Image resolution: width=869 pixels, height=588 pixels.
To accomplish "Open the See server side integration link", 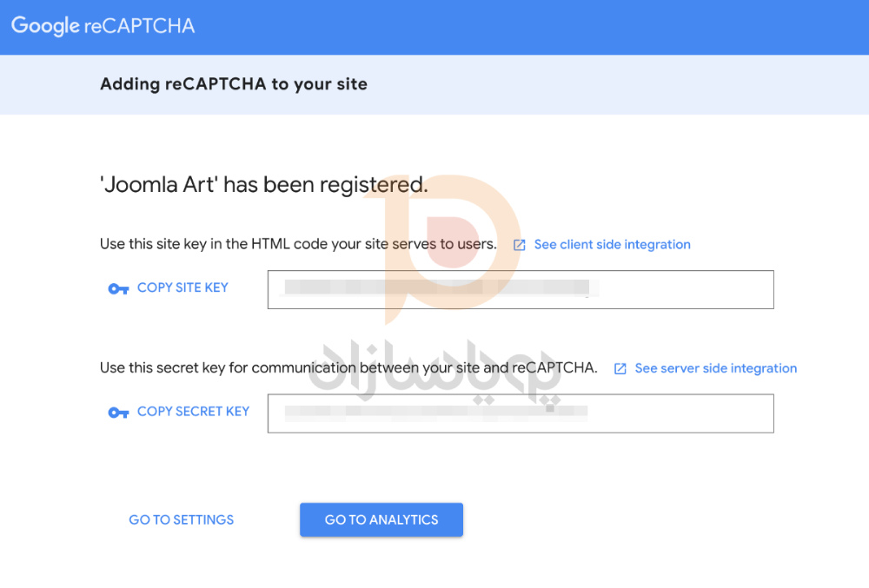I will click(x=715, y=368).
